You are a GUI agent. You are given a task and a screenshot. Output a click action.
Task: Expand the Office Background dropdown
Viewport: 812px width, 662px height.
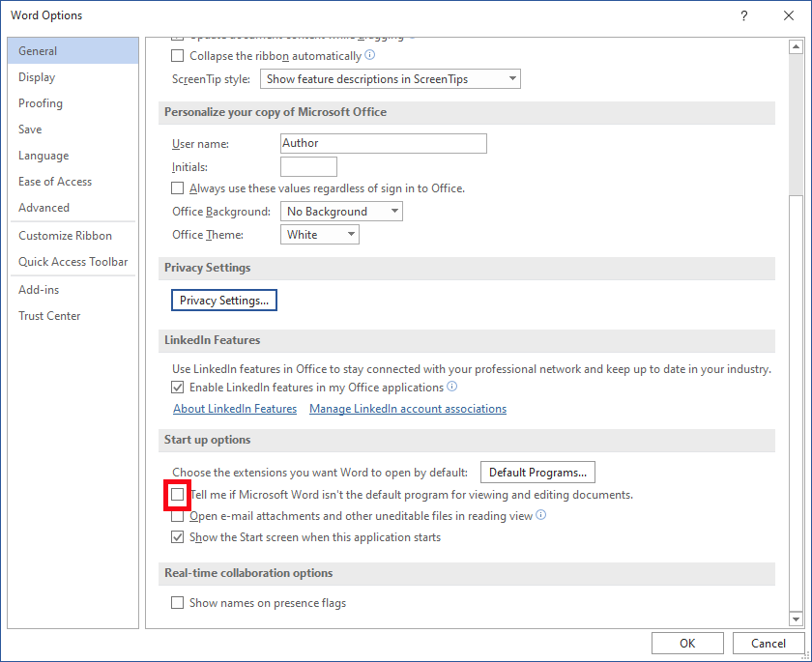tap(341, 212)
